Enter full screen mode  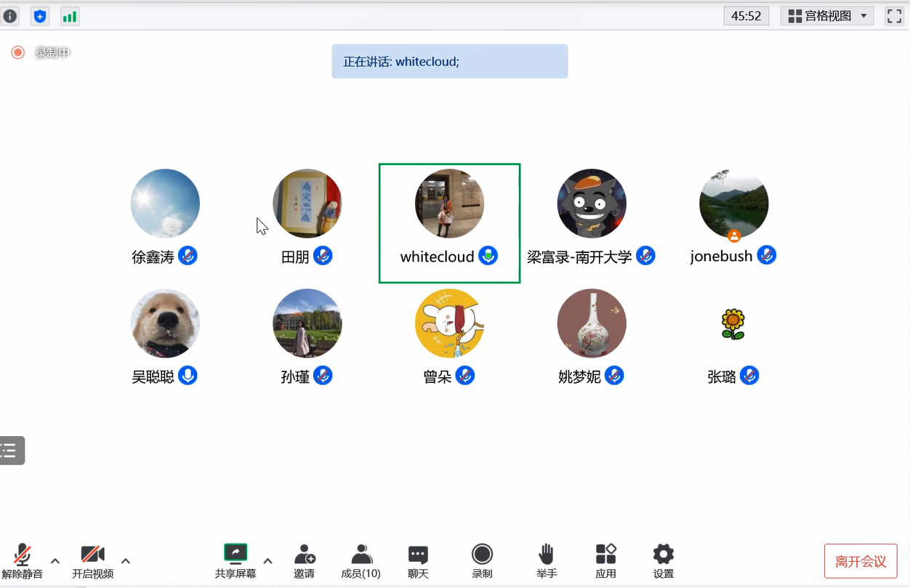click(894, 16)
